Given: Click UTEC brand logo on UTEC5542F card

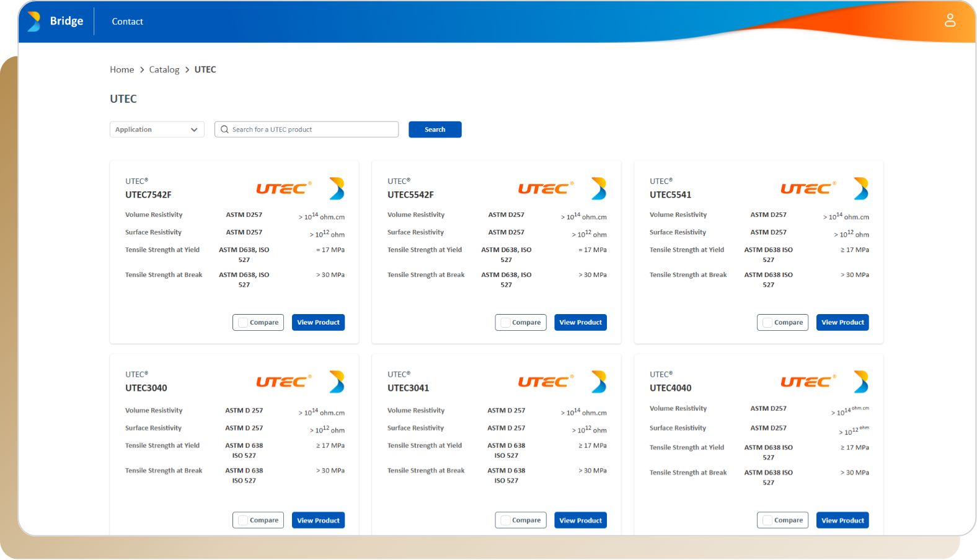Looking at the screenshot, I should click(546, 188).
